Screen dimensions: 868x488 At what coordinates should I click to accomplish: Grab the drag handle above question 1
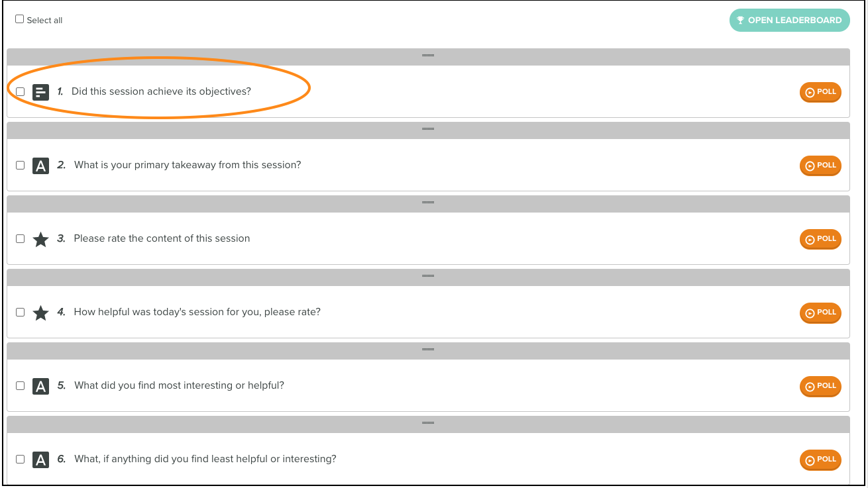(428, 56)
